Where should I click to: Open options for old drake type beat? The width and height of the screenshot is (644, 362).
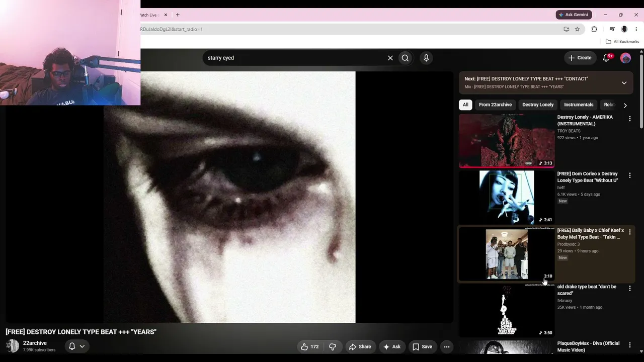(629, 289)
